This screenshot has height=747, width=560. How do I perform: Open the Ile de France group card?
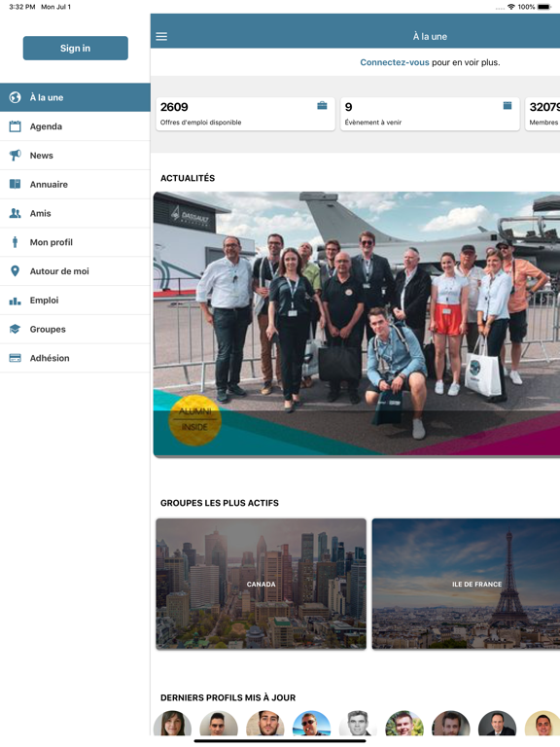466,584
